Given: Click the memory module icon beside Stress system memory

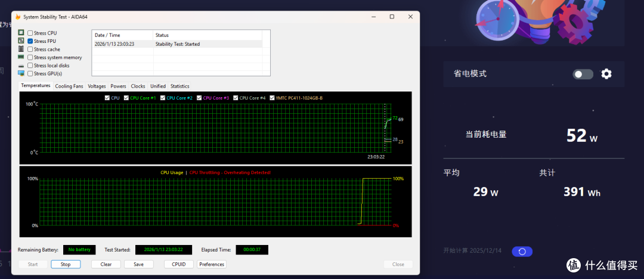Looking at the screenshot, I should (21, 57).
